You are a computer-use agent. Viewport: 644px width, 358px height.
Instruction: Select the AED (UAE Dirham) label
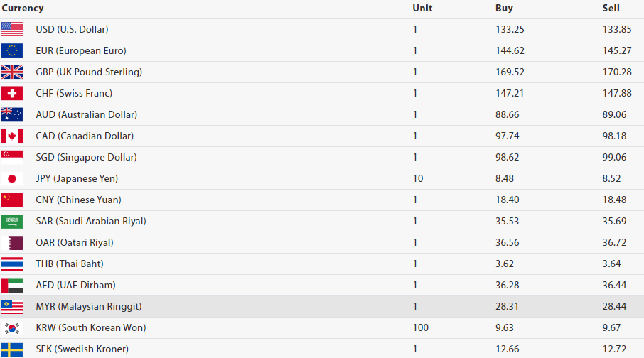pyautogui.click(x=75, y=285)
